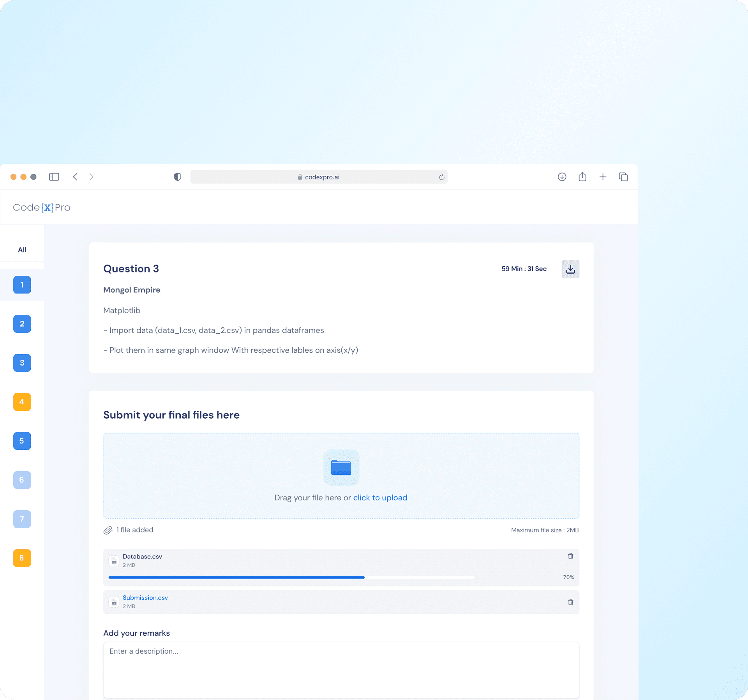Go to question 4 in the sidebar
The image size is (748, 700).
(x=22, y=402)
